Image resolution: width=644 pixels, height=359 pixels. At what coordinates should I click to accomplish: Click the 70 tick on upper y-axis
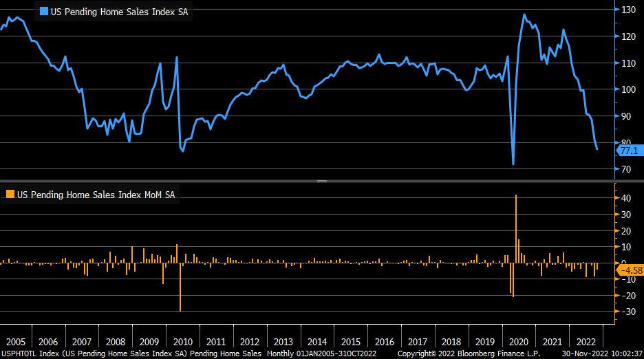pyautogui.click(x=626, y=169)
